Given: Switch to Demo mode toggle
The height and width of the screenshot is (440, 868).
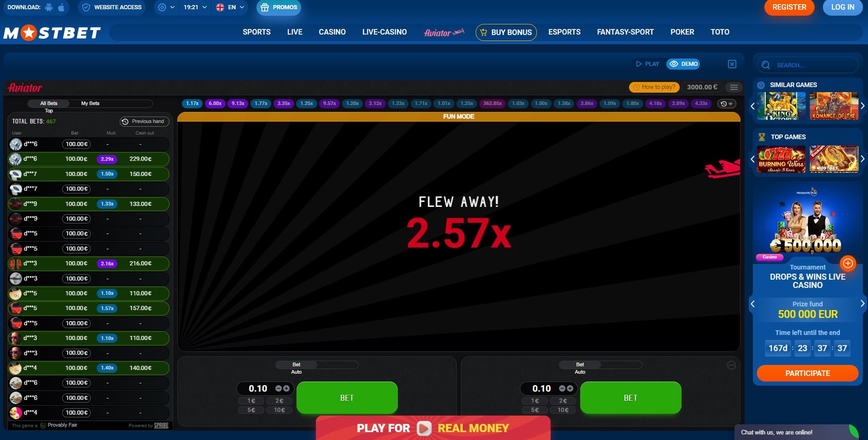Looking at the screenshot, I should point(683,64).
